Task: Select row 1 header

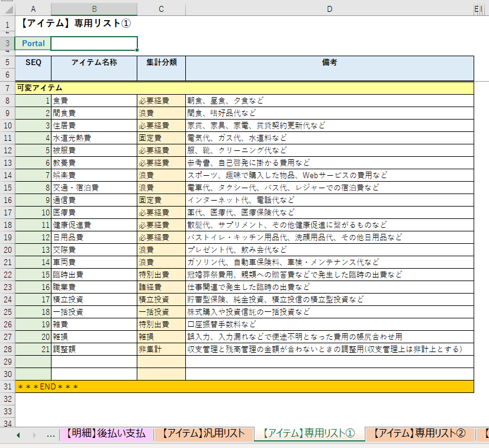Action: pos(8,24)
